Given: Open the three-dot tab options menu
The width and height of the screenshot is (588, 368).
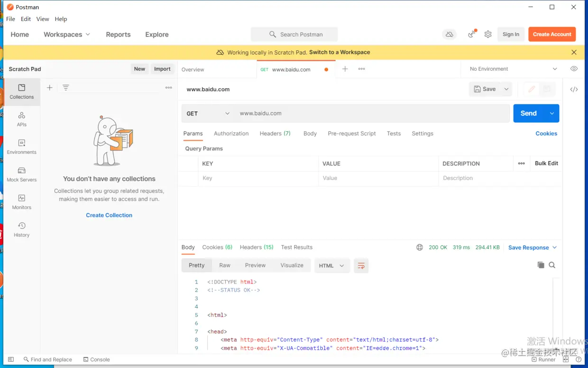Looking at the screenshot, I should pyautogui.click(x=362, y=69).
